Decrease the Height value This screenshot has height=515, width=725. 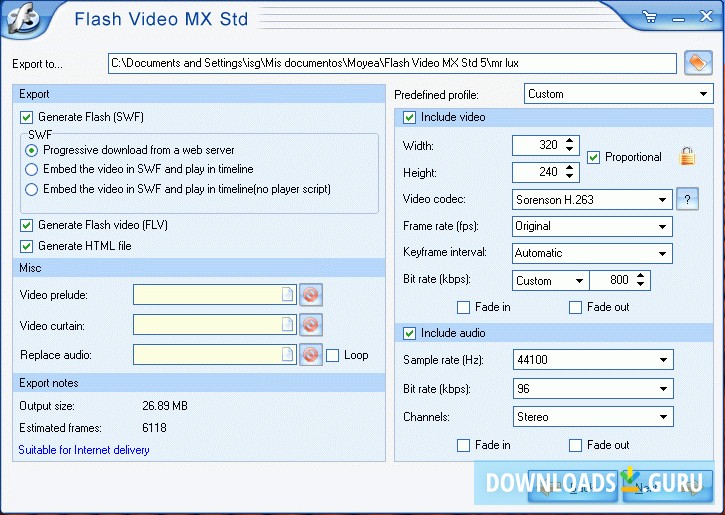click(570, 176)
